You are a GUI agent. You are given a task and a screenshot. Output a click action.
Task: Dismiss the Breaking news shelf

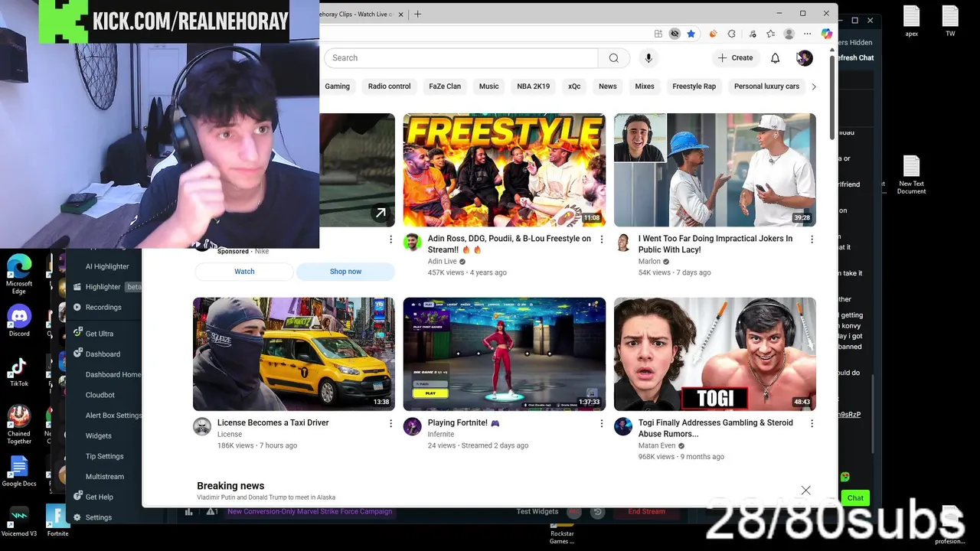point(805,490)
